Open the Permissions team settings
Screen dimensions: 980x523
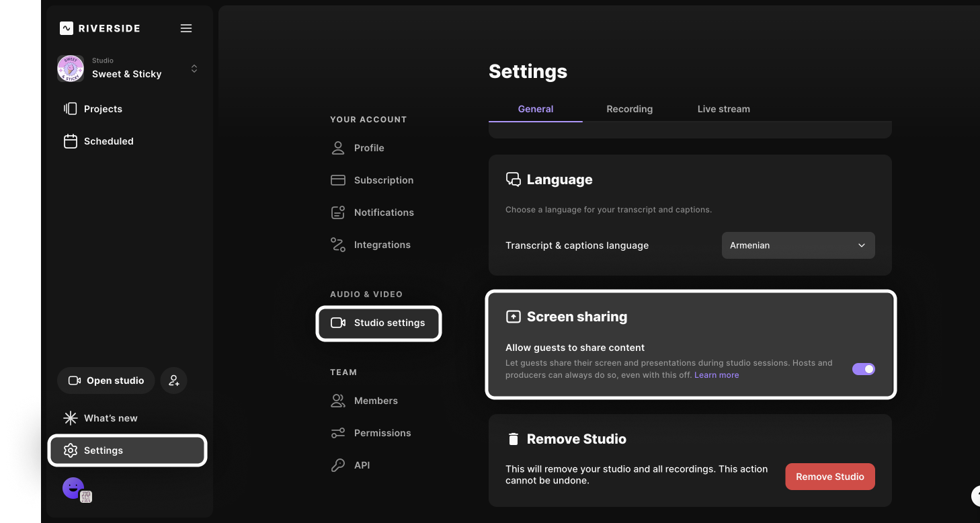pyautogui.click(x=382, y=433)
